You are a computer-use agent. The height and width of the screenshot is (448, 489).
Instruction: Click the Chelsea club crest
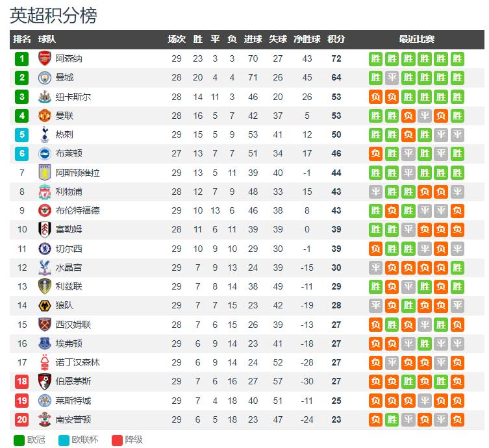[45, 249]
